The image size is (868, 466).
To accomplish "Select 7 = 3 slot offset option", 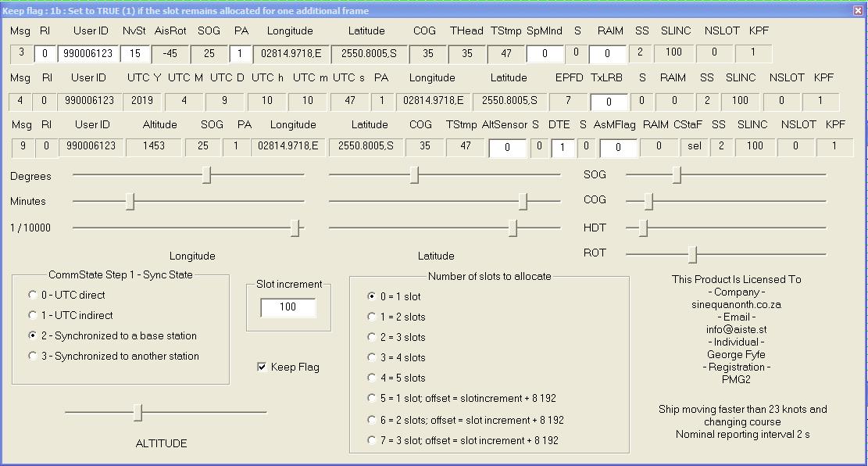I will [372, 441].
